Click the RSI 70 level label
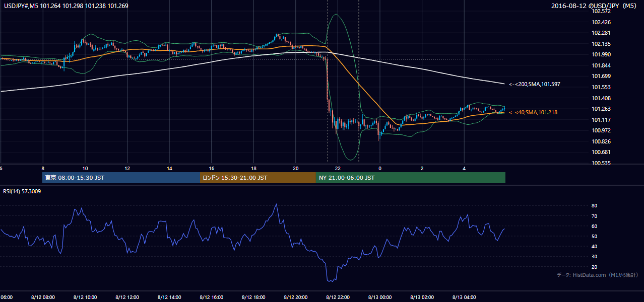This screenshot has height=302, width=644. pyautogui.click(x=595, y=216)
